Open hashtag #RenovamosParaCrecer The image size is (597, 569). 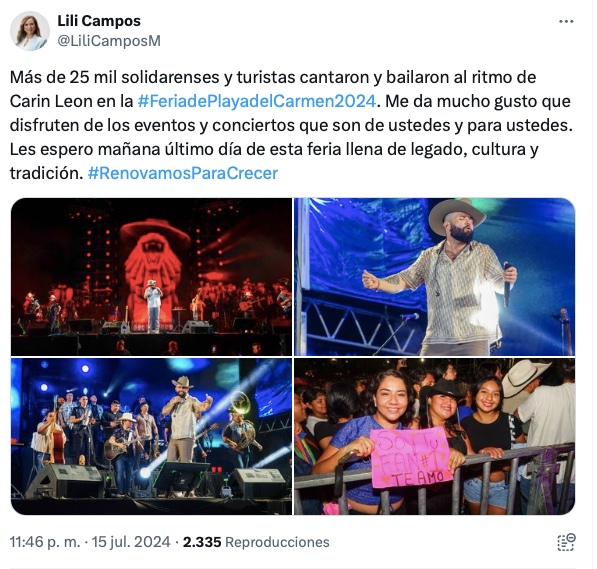[183, 173]
